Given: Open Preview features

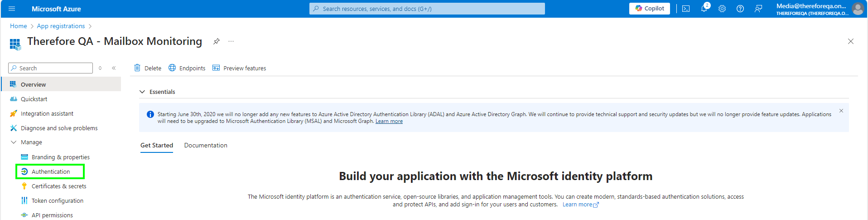Looking at the screenshot, I should (239, 68).
